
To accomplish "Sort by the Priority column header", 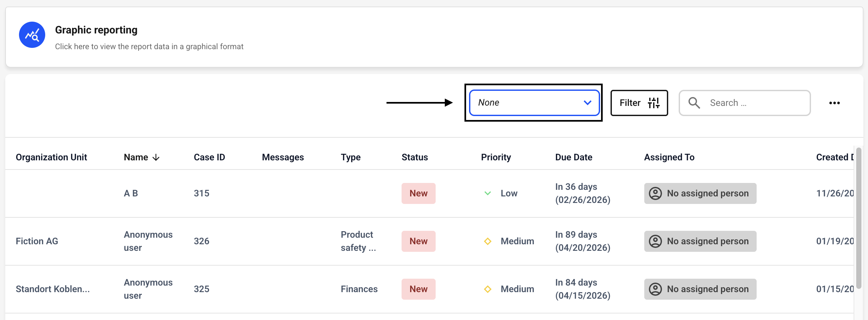I will coord(495,157).
